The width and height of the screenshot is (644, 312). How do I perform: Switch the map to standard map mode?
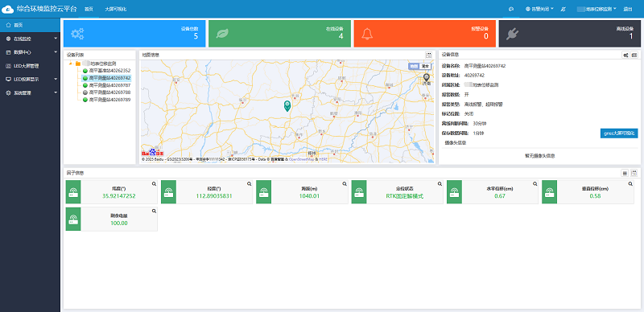(x=414, y=66)
